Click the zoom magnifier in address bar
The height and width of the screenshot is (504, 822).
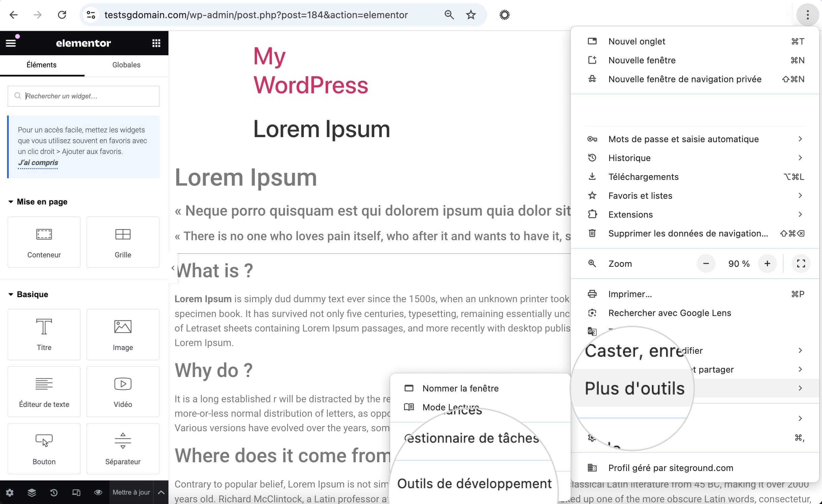(x=449, y=15)
